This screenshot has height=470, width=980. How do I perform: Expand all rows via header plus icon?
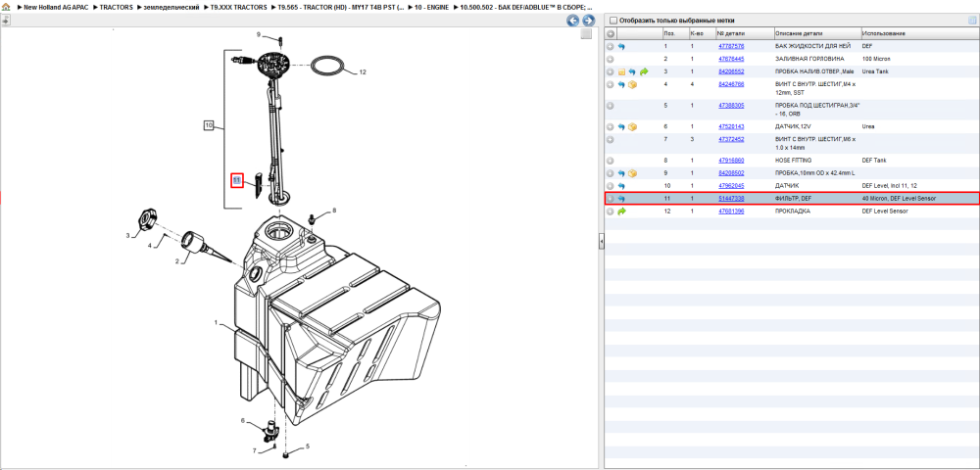610,33
